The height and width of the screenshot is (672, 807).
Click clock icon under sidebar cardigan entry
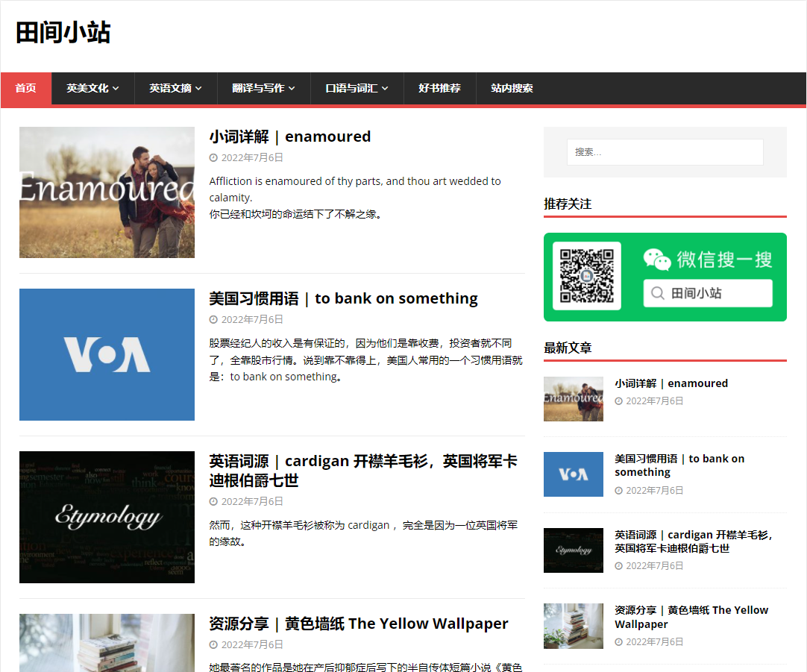618,566
